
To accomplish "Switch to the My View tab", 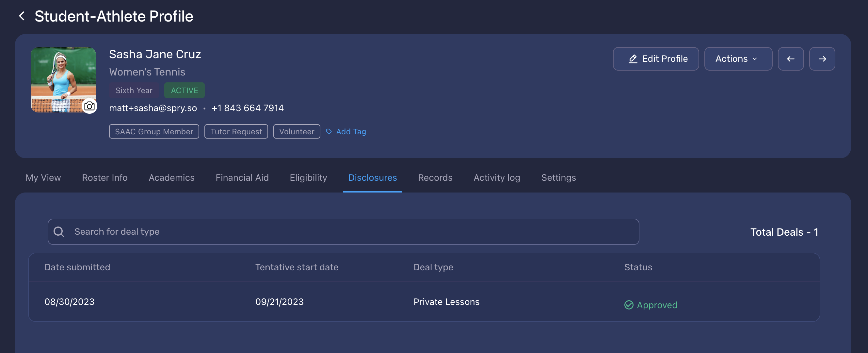I will pyautogui.click(x=43, y=177).
